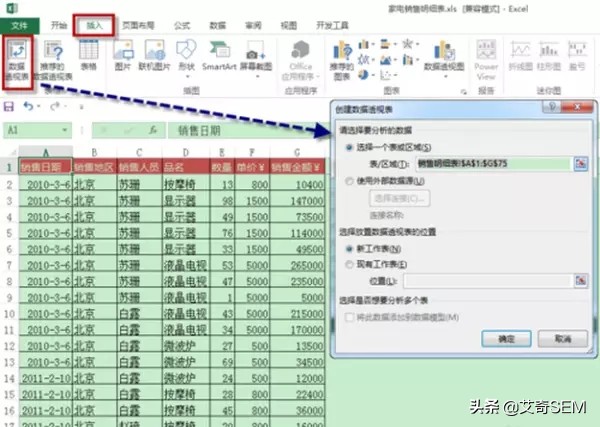Screen dimensions: 600x427
Task: Insert column chart icon
Action: click(365, 45)
